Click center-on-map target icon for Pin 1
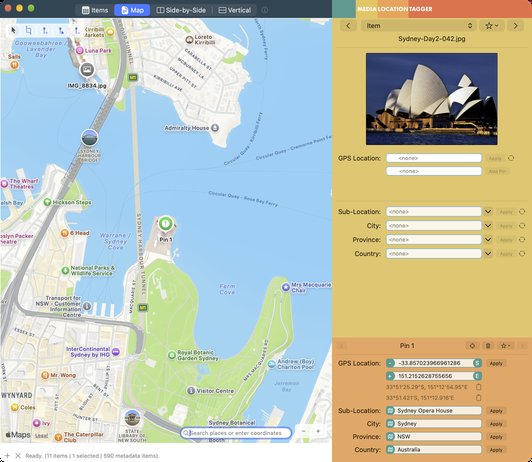532x462 pixels. tap(472, 346)
